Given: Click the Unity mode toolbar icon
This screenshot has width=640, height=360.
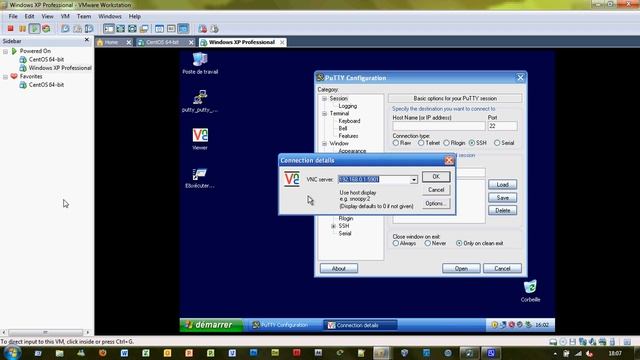Looking at the screenshot, I should click(144, 29).
